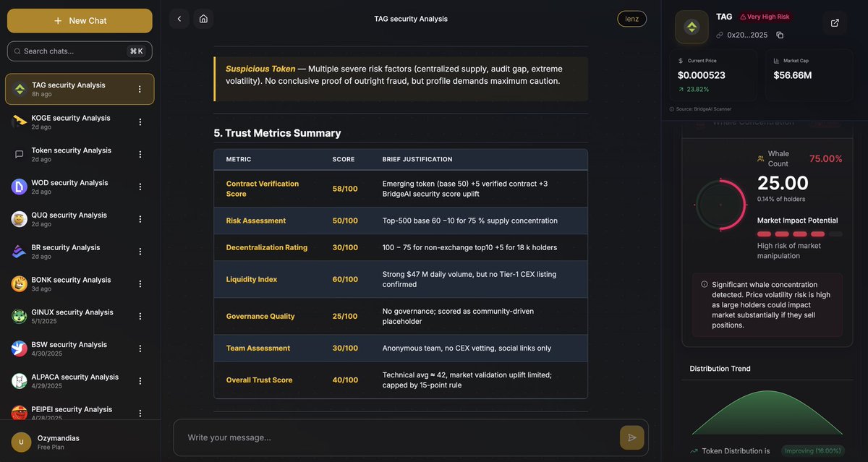Click the TAG token logo in side panel
The height and width of the screenshot is (462, 868).
692,27
